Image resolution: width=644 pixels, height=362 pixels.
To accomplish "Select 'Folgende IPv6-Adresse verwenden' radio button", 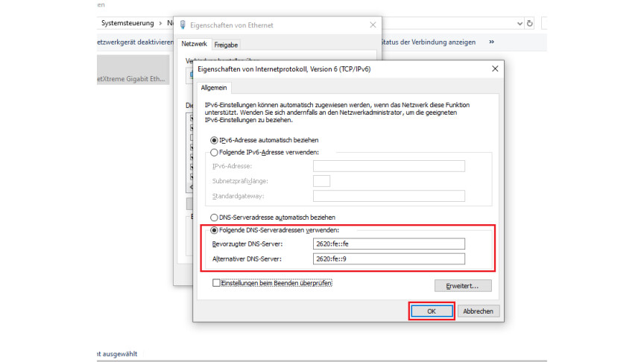I will (215, 152).
